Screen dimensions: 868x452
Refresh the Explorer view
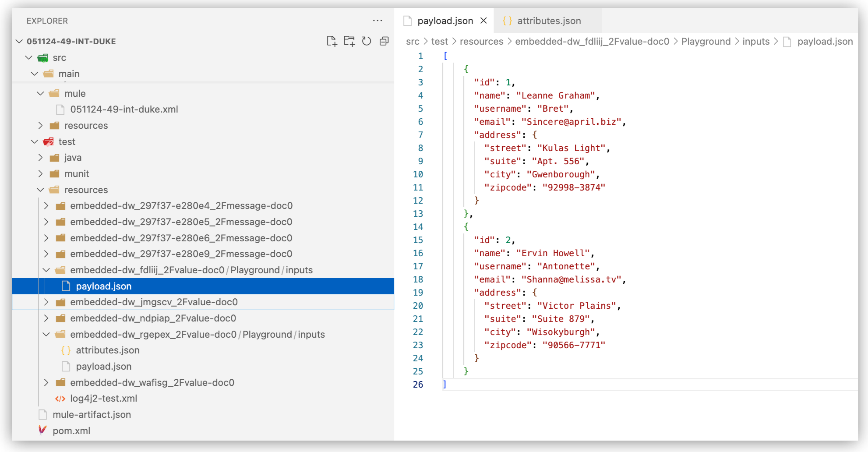(x=367, y=41)
